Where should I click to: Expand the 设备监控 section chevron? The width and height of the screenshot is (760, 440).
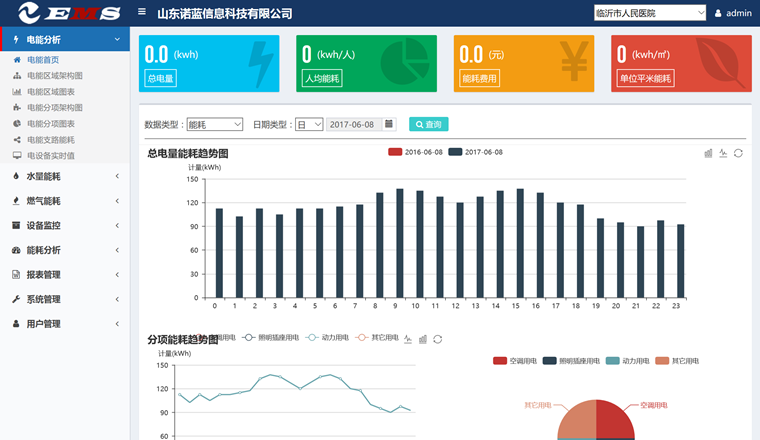coord(117,225)
